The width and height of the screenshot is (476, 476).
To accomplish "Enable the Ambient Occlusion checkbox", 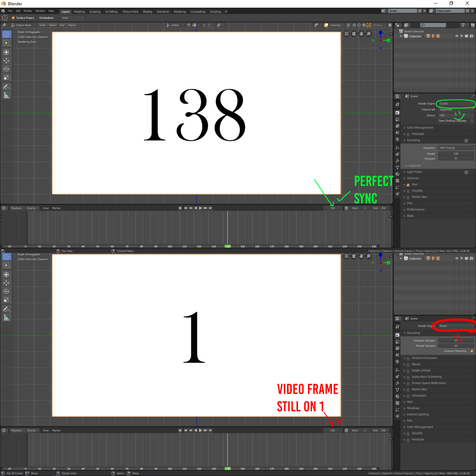I will [x=408, y=358].
